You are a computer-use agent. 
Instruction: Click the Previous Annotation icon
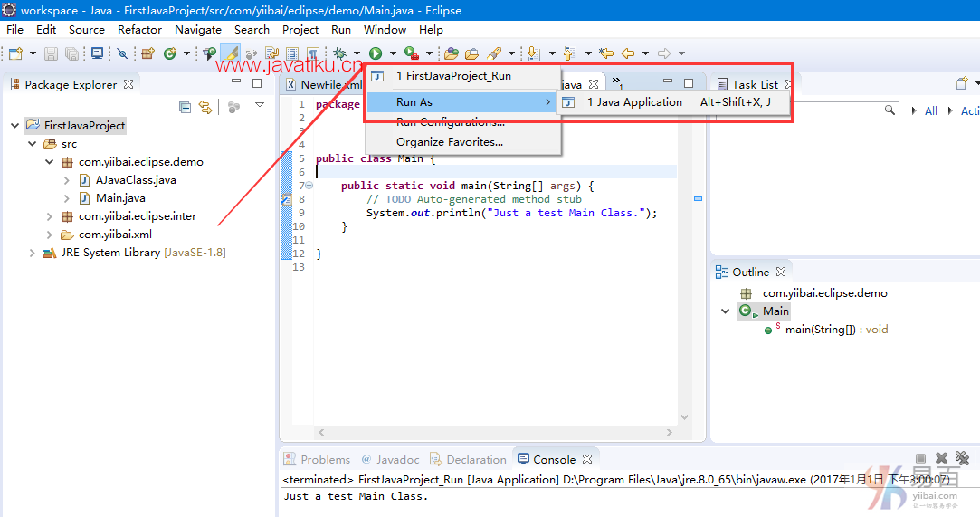point(570,53)
